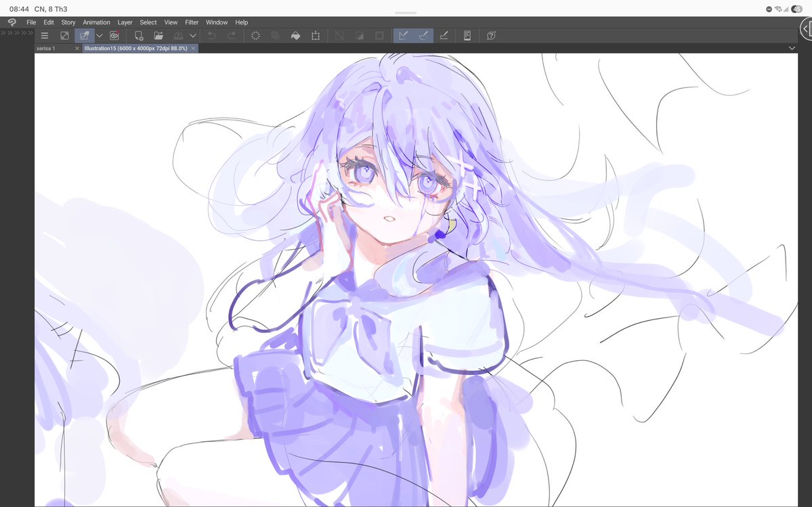Open the Window menu
812x507 pixels.
pos(217,22)
